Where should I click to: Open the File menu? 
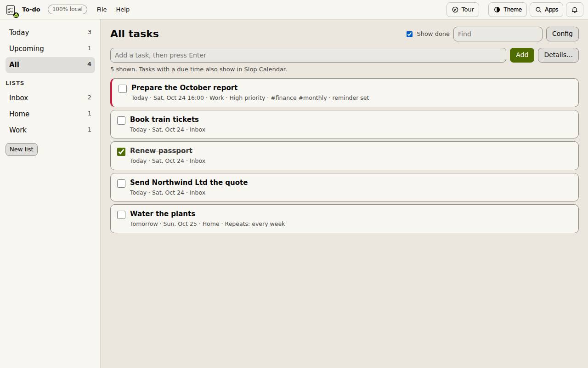pyautogui.click(x=102, y=10)
